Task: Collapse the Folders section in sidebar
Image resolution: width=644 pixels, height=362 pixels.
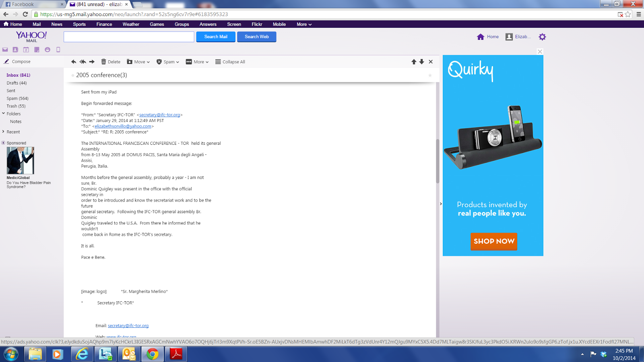Action: pyautogui.click(x=3, y=113)
